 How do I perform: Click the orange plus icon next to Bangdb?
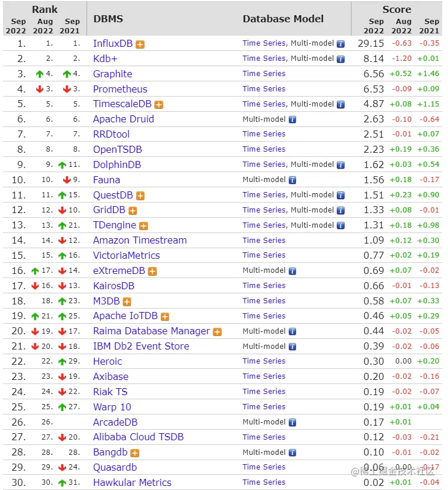point(135,453)
